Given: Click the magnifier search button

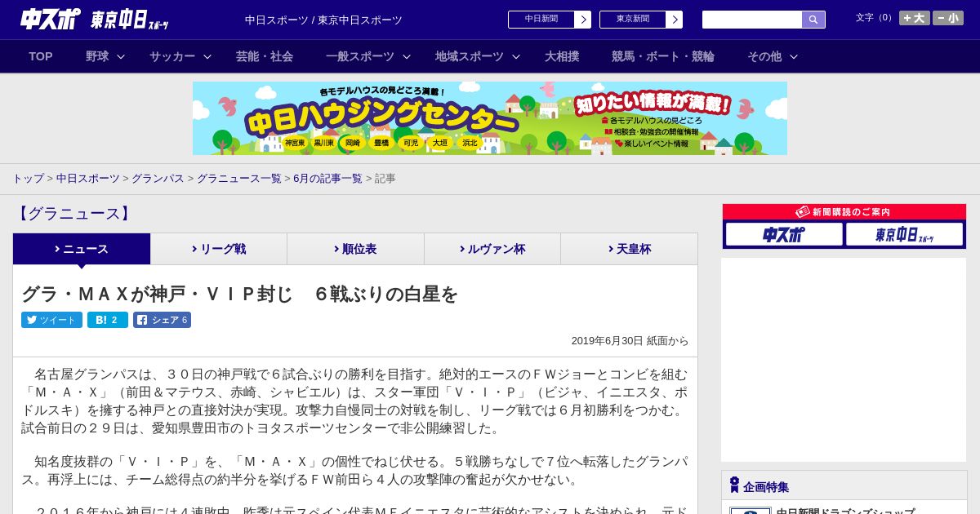Looking at the screenshot, I should 813,20.
